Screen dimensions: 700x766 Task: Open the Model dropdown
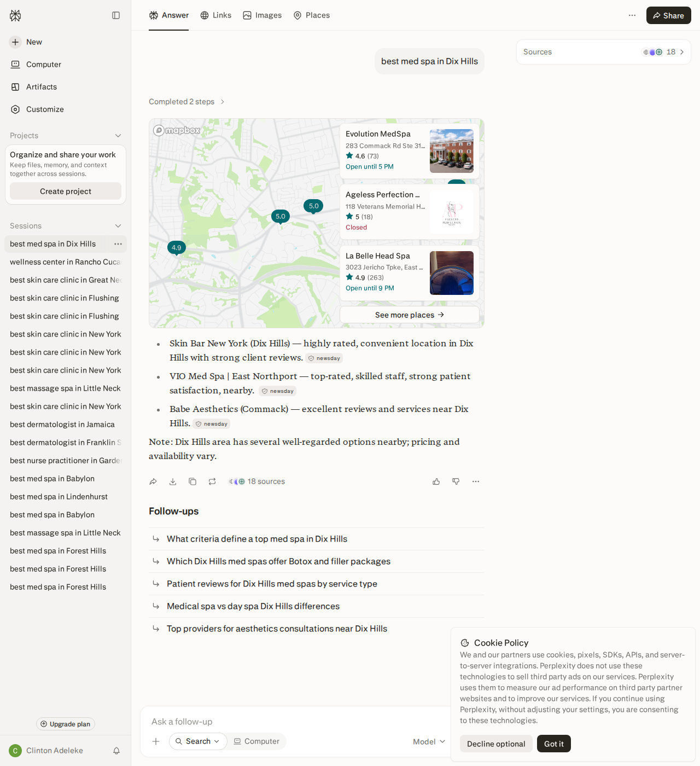coord(429,741)
